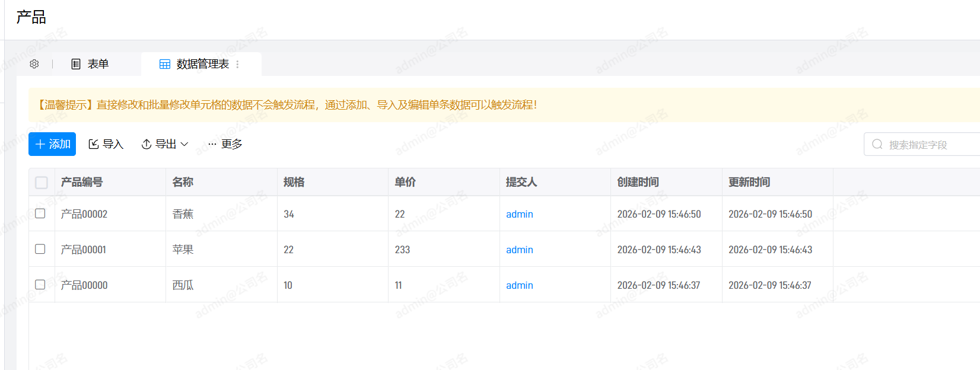The image size is (980, 370).
Task: Click the magnifier icon in search box
Action: click(877, 144)
